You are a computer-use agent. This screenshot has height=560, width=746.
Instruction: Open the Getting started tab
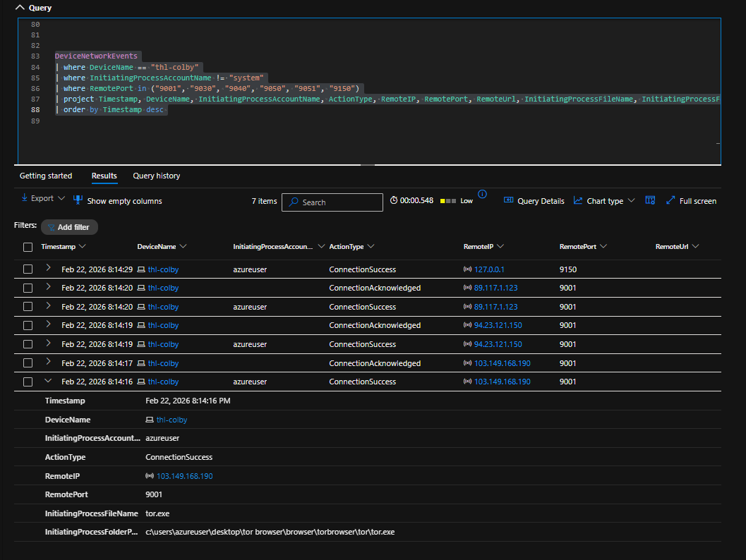click(x=46, y=176)
